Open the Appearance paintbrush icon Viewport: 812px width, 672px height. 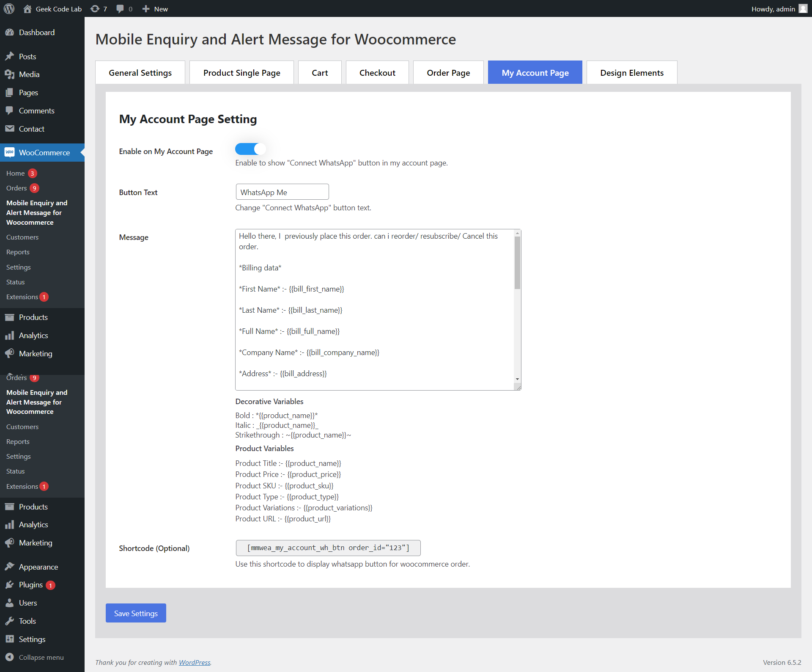[x=10, y=567]
